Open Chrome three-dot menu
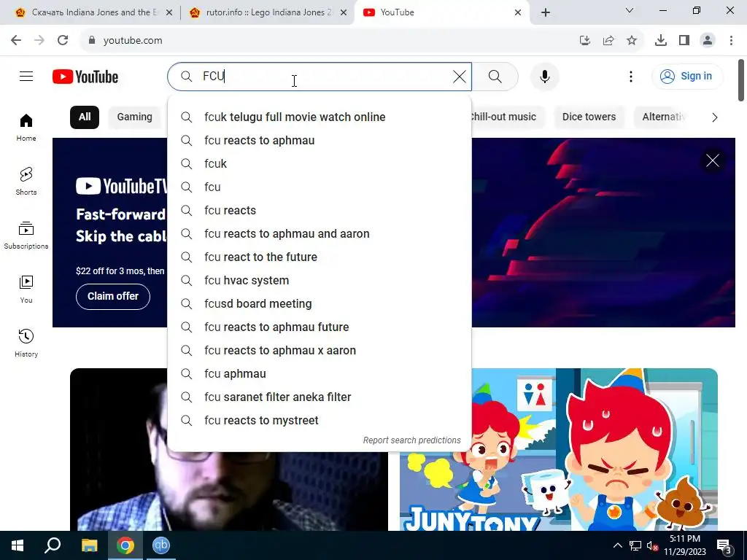Image resolution: width=747 pixels, height=560 pixels. (x=731, y=41)
